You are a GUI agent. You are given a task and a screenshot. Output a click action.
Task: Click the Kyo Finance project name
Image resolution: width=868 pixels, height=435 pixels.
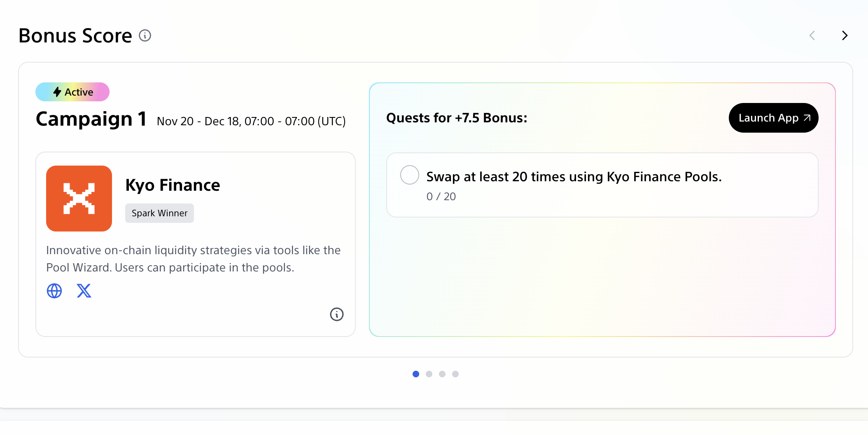[173, 185]
